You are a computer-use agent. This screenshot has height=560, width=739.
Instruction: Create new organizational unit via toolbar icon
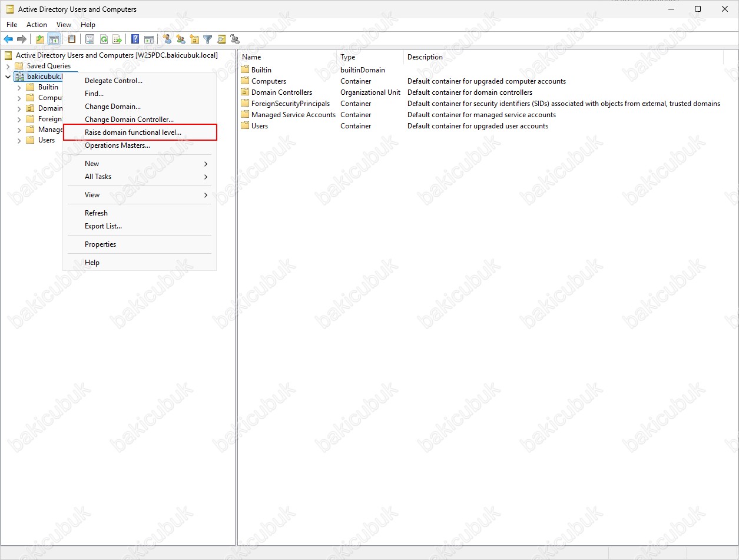[x=194, y=39]
